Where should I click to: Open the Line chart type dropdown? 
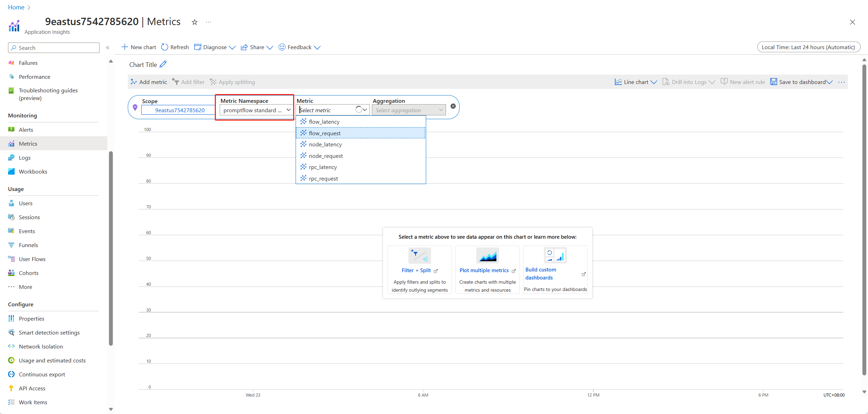pos(636,82)
